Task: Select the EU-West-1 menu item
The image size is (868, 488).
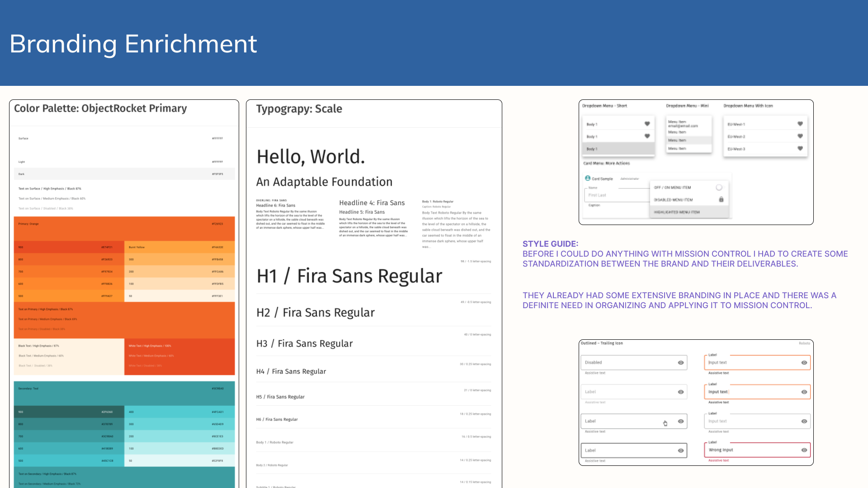Action: click(x=765, y=124)
